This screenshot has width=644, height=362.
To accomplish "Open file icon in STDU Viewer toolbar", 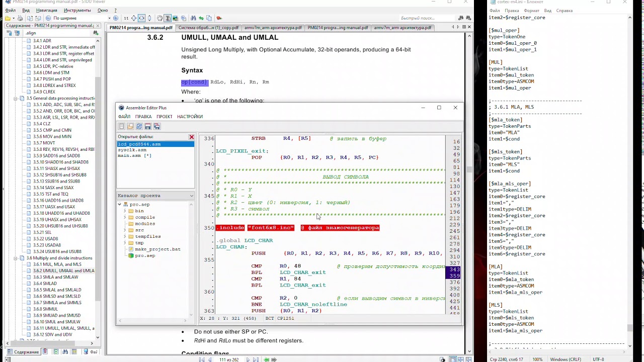I will coord(7,18).
